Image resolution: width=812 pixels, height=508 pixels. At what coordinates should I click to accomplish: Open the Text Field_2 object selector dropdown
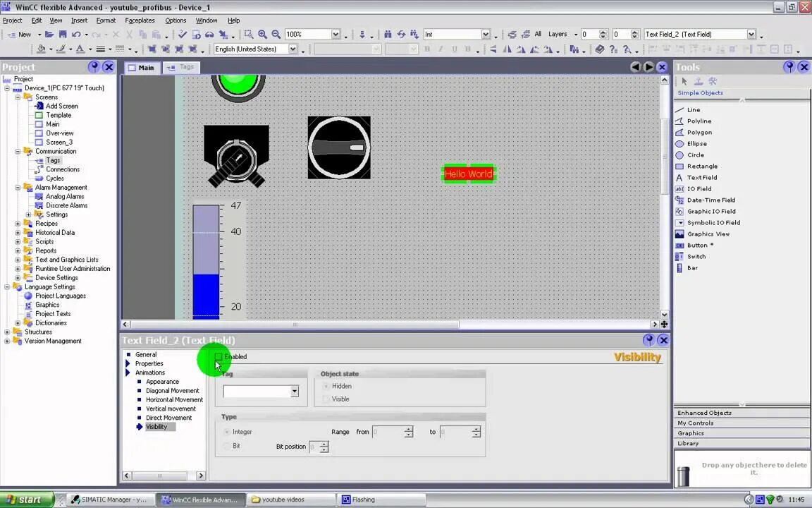pyautogui.click(x=751, y=34)
